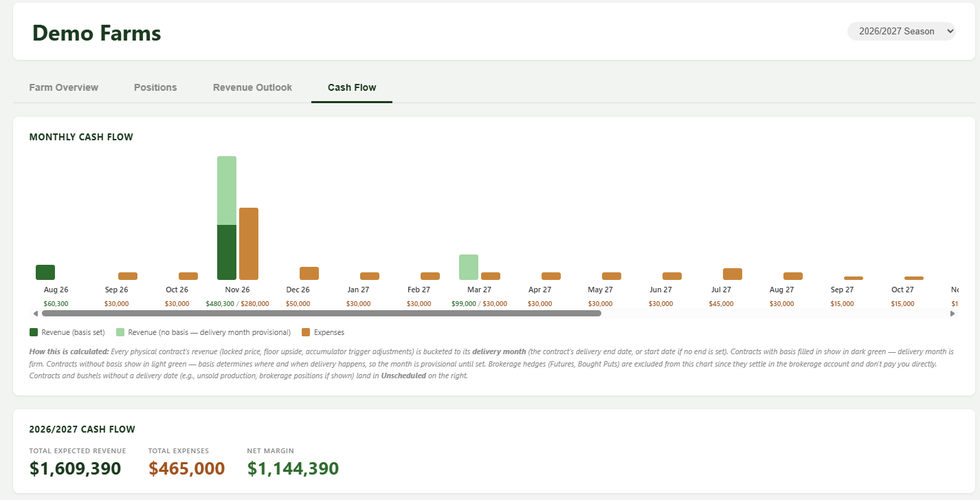The image size is (980, 500).
Task: Click the chart scrollbar left arrow
Action: click(x=35, y=314)
